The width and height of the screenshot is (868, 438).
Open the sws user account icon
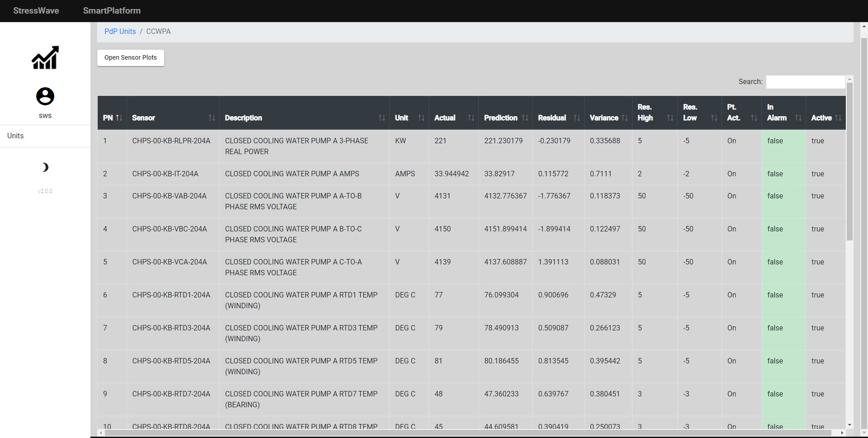[x=45, y=96]
